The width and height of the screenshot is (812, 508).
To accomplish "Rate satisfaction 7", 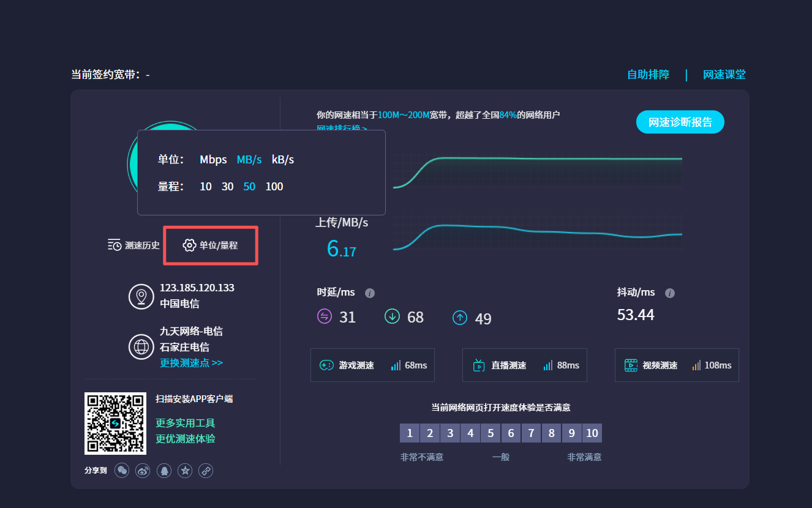I will [x=531, y=433].
